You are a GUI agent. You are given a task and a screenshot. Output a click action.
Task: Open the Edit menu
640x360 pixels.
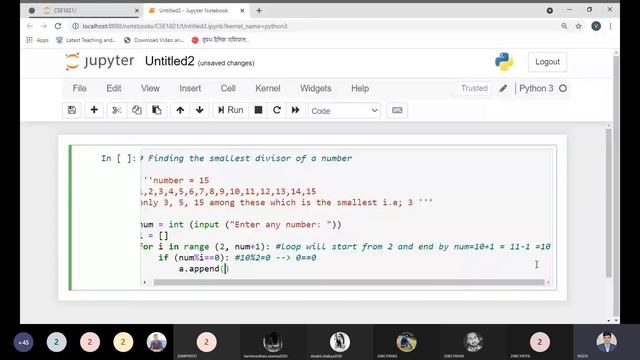point(113,88)
